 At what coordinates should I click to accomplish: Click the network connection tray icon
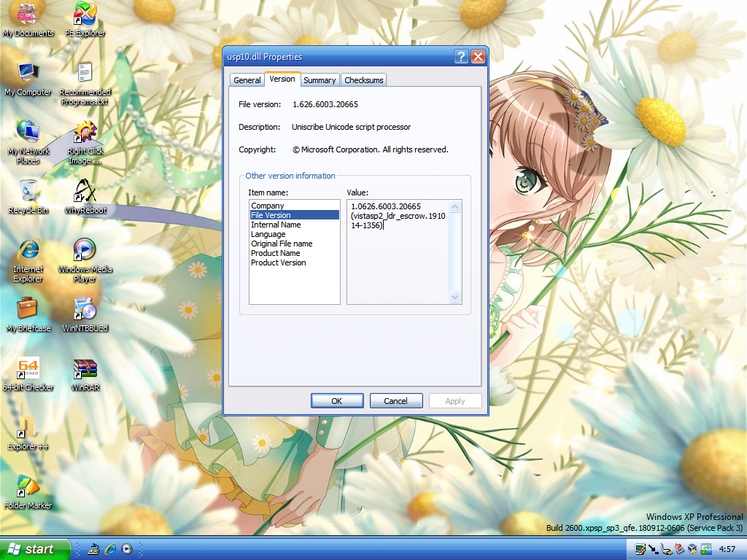point(640,550)
